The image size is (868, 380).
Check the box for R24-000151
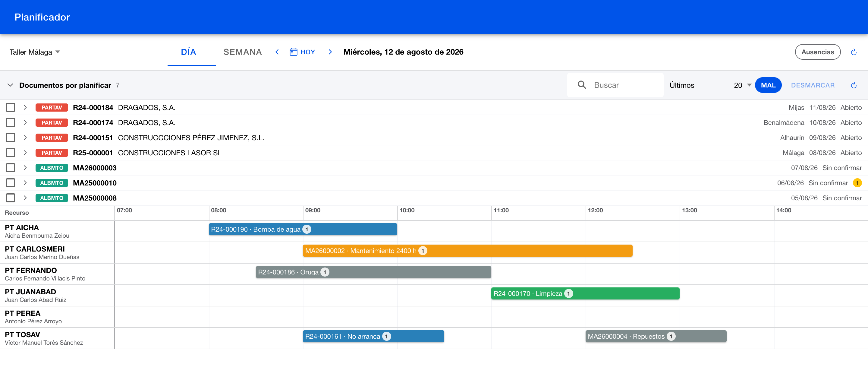click(11, 138)
